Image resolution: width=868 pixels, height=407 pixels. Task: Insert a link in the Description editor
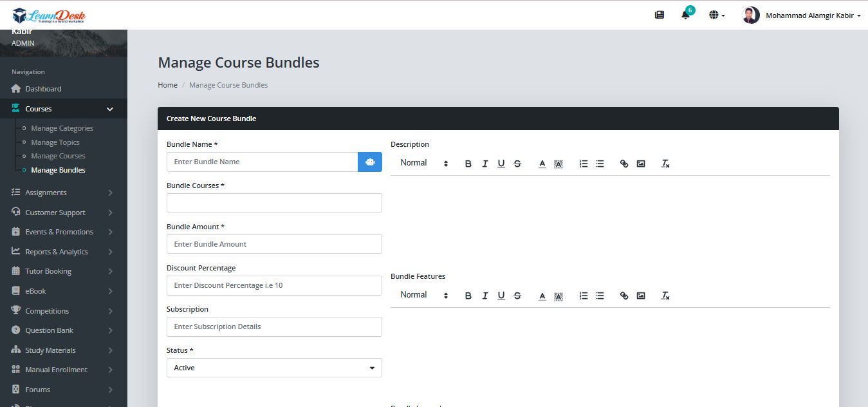[x=623, y=164]
